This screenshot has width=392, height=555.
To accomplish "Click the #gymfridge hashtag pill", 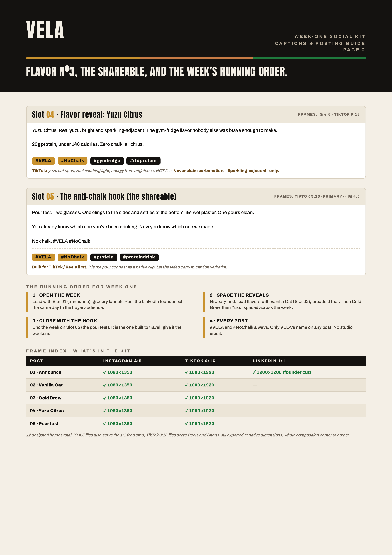I will tap(107, 161).
